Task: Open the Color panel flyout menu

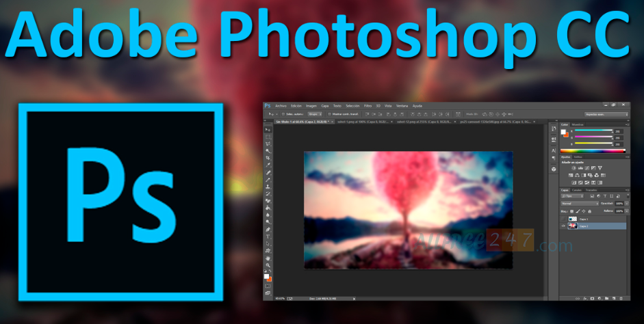Action: [x=627, y=124]
